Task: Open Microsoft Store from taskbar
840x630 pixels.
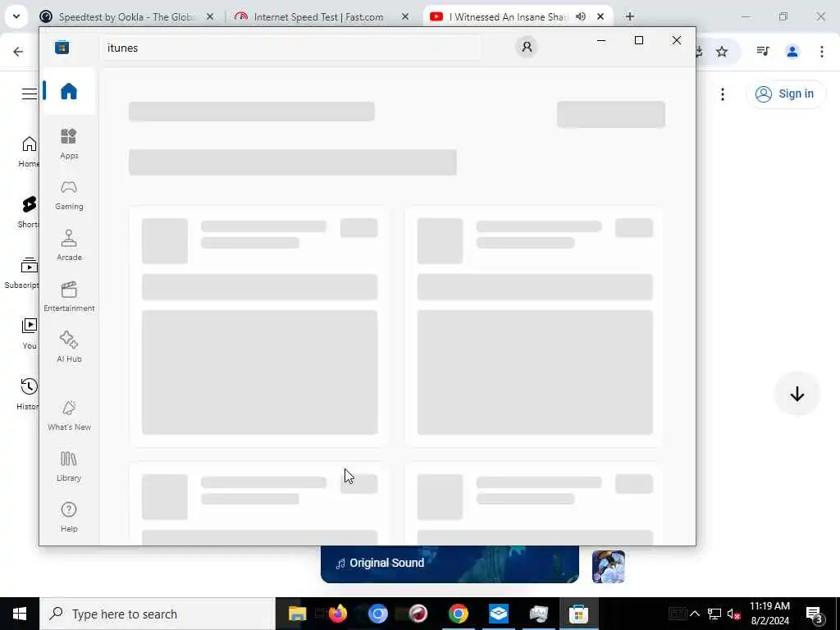Action: pyautogui.click(x=578, y=614)
